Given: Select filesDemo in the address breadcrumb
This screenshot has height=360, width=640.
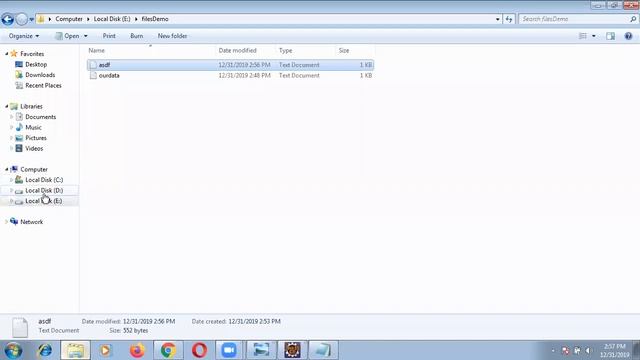Looking at the screenshot, I should click(x=155, y=19).
